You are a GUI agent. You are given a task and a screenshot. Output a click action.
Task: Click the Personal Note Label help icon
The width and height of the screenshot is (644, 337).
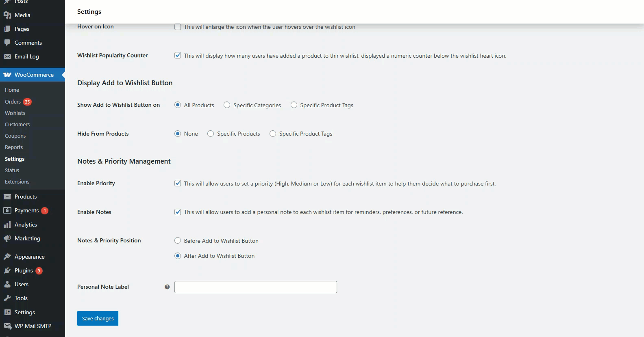pos(167,287)
